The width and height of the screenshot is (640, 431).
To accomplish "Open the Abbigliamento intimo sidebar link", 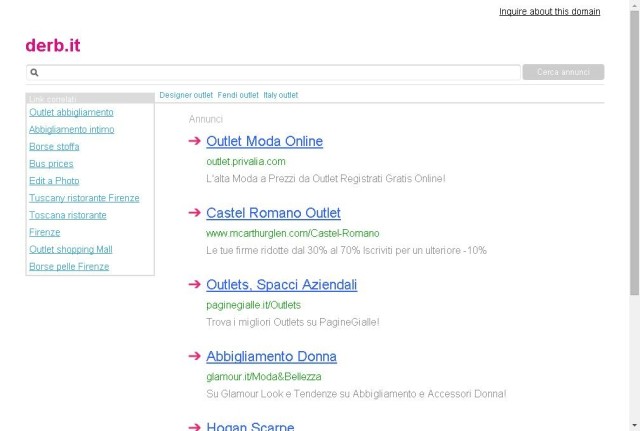I will point(71,129).
